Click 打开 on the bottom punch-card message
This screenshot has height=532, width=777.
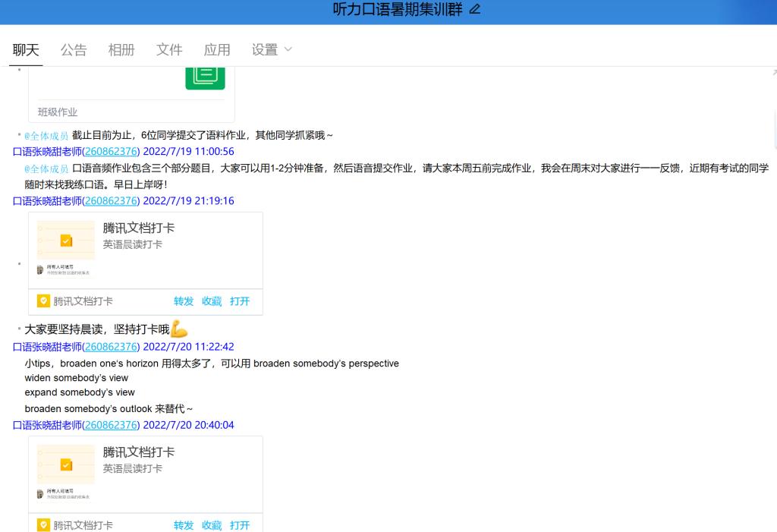(240, 525)
